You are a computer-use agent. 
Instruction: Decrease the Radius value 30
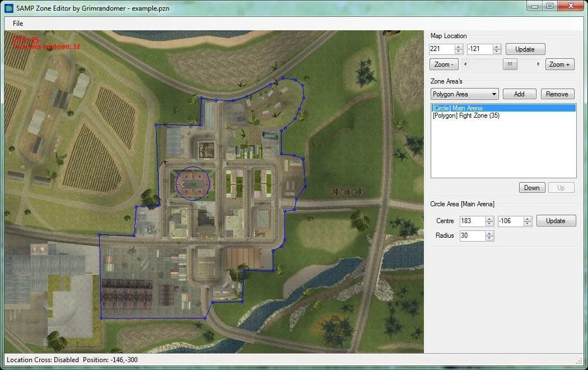pos(489,238)
